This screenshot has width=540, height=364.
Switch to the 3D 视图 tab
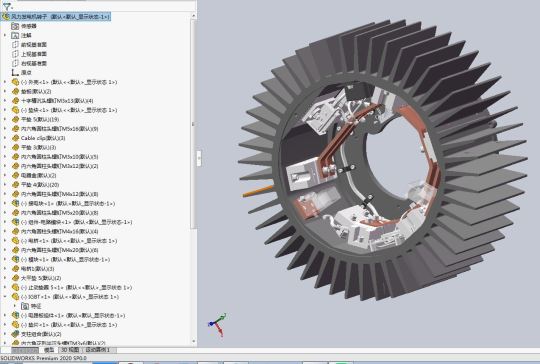click(70, 350)
